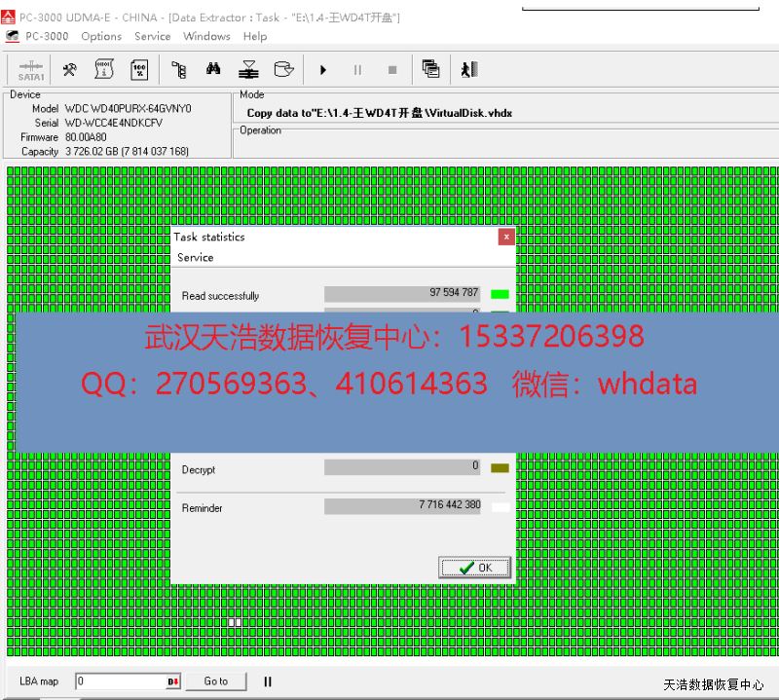Click the disk layers map icon
779x700 pixels.
[248, 70]
